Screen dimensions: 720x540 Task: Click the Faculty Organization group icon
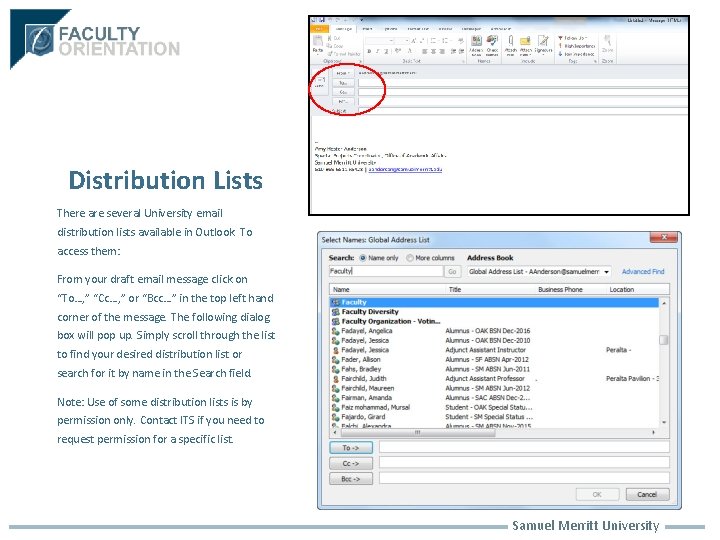pos(335,321)
